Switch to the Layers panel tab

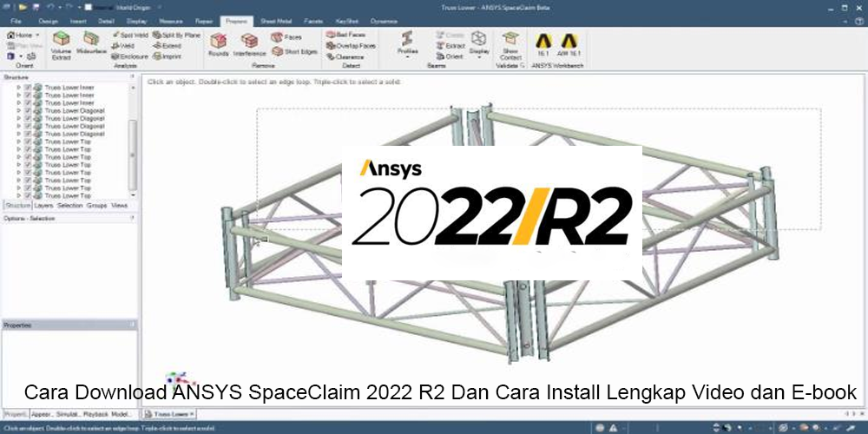click(x=43, y=206)
